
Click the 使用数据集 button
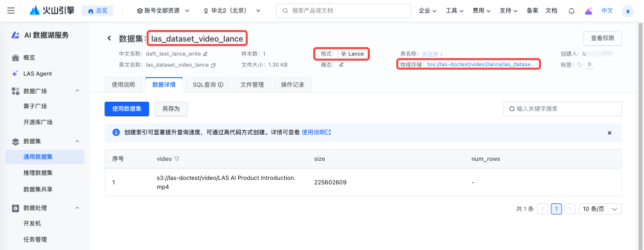point(127,109)
